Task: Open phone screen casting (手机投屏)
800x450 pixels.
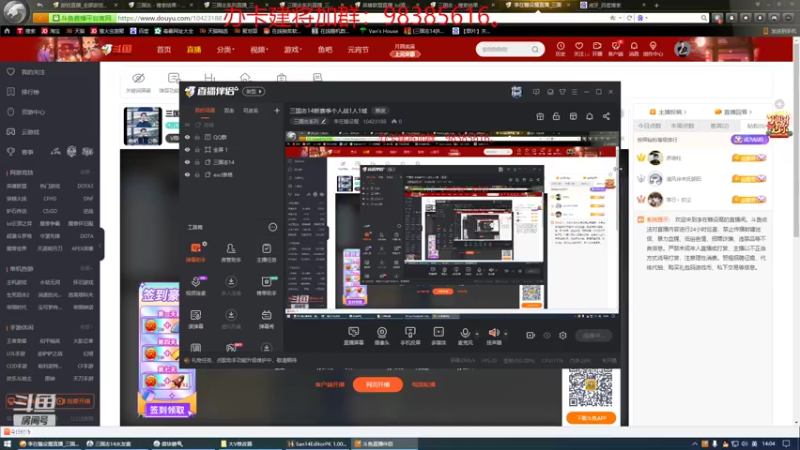Action: point(410,336)
